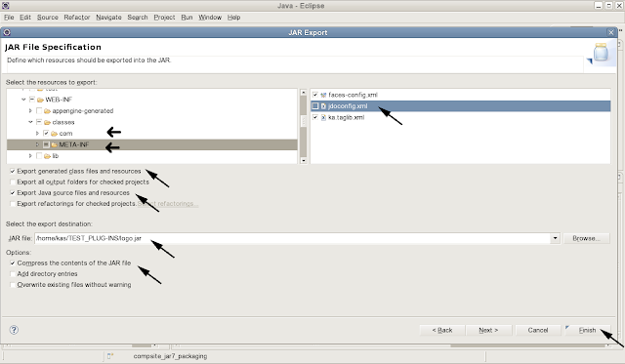
Task: Click the jdoconfig.xml file icon
Action: point(323,106)
